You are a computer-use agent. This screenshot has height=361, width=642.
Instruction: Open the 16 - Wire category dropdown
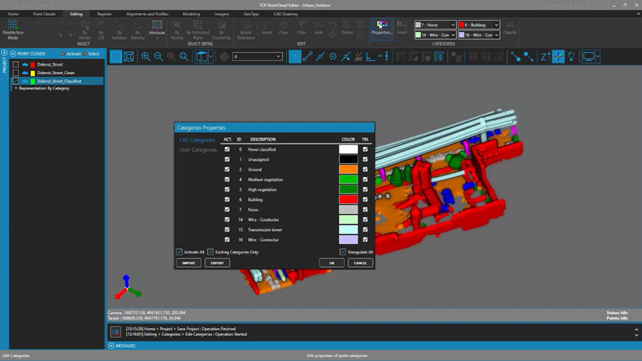coord(479,35)
